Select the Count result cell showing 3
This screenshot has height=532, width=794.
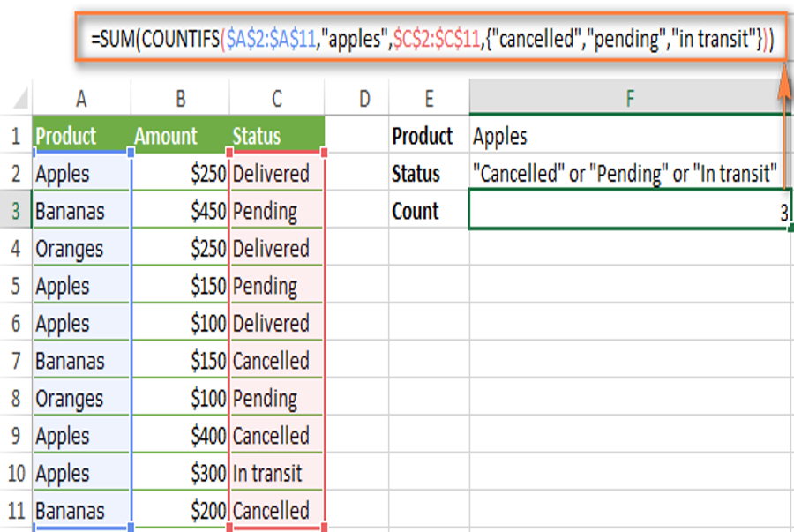pyautogui.click(x=631, y=210)
